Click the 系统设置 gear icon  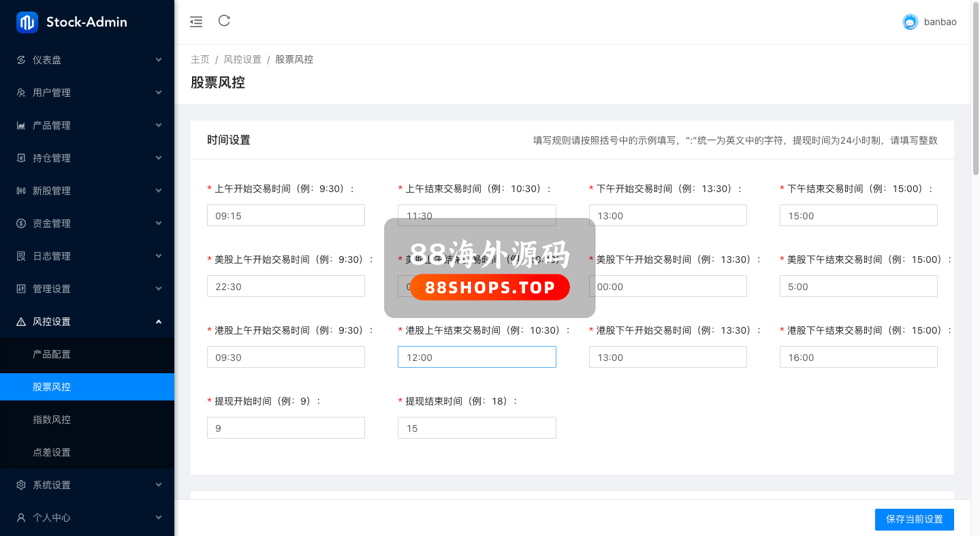(x=21, y=485)
